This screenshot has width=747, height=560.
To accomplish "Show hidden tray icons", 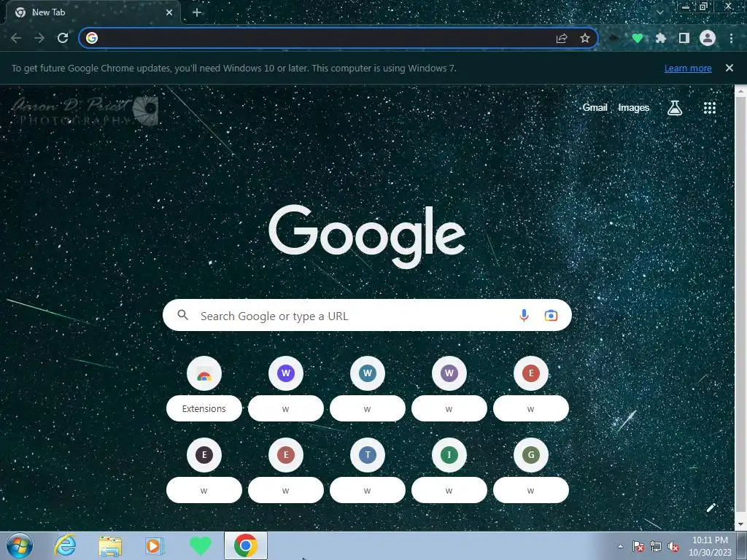I will (x=620, y=546).
